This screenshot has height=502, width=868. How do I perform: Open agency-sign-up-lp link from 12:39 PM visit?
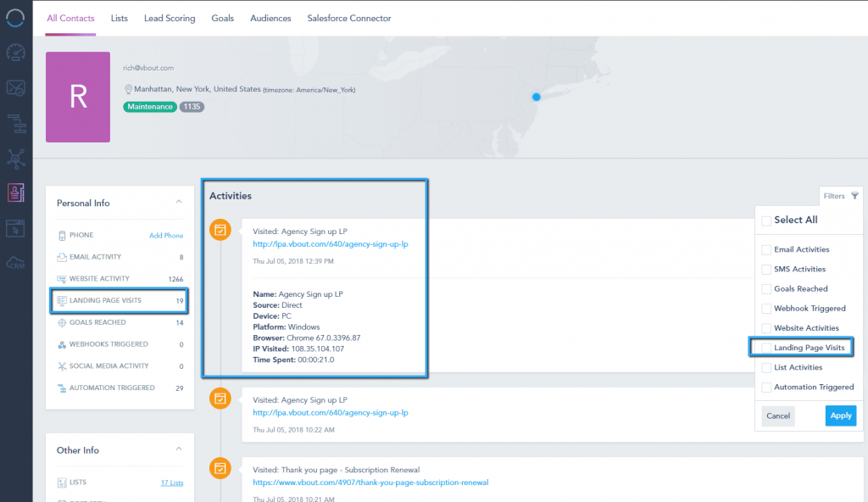click(331, 244)
